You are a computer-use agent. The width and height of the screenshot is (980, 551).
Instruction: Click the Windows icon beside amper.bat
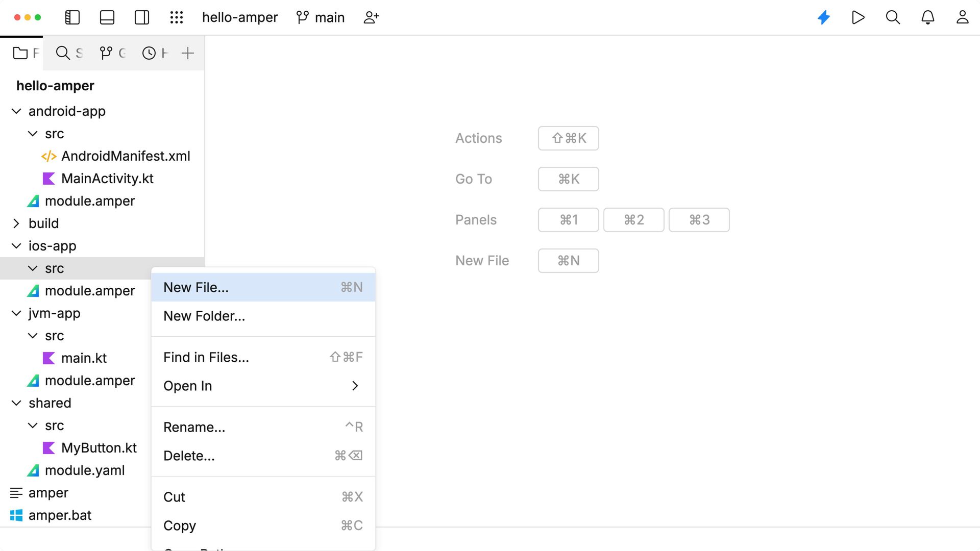(16, 515)
